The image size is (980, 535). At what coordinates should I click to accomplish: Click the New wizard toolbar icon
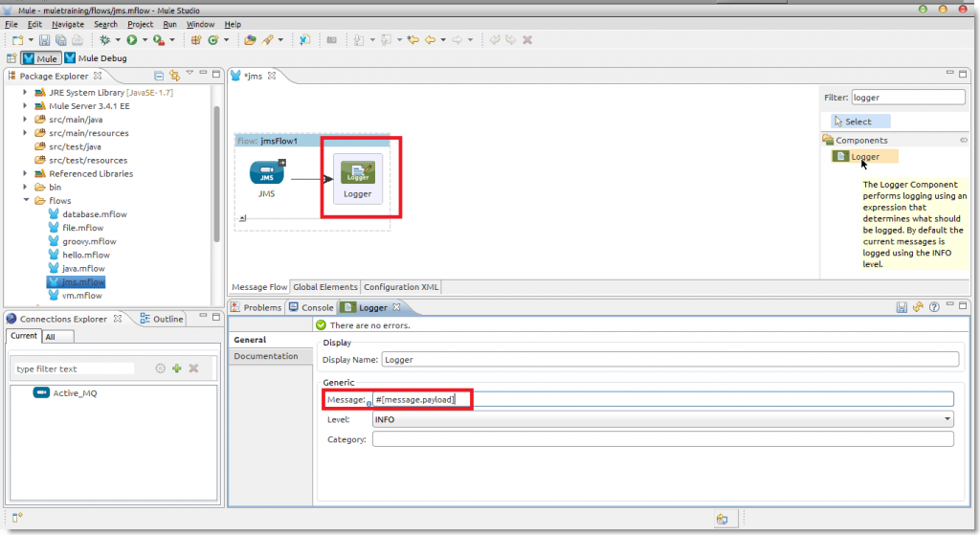(x=17, y=40)
